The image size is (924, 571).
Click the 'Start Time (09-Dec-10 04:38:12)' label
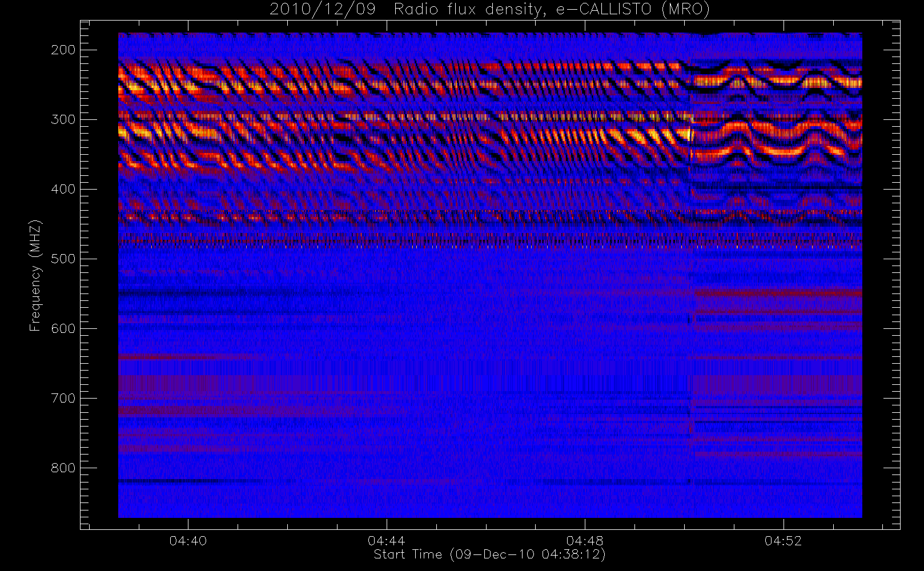tap(489, 554)
